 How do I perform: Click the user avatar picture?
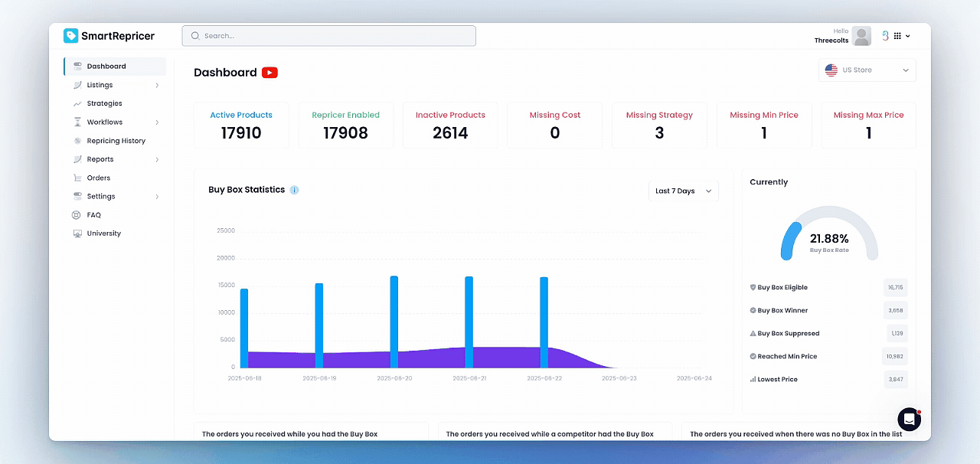pos(861,36)
